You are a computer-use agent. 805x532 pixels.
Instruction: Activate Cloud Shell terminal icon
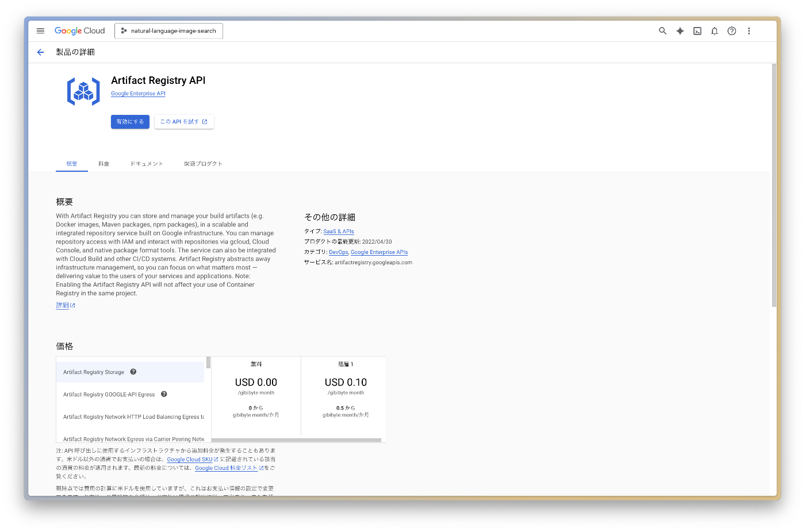point(697,31)
